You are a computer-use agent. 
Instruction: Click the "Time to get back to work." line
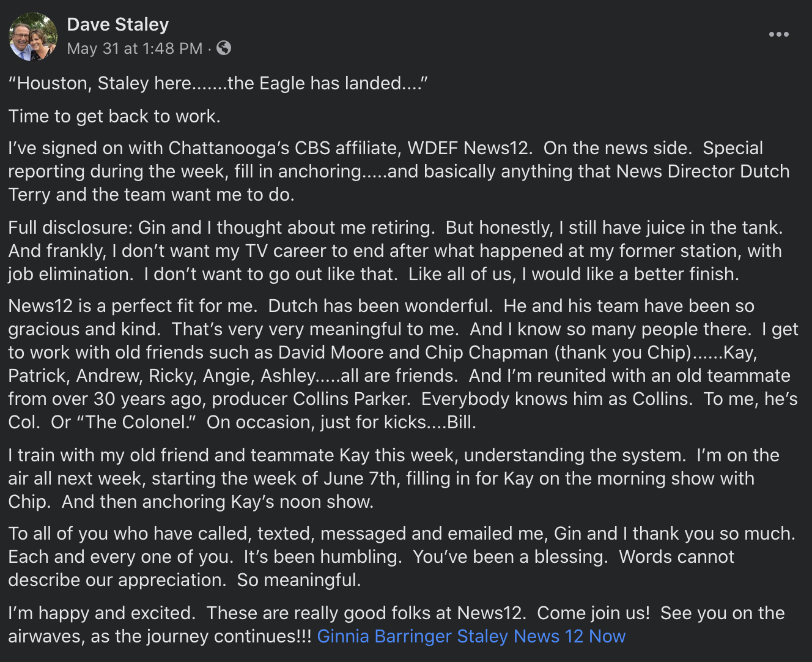point(114,116)
